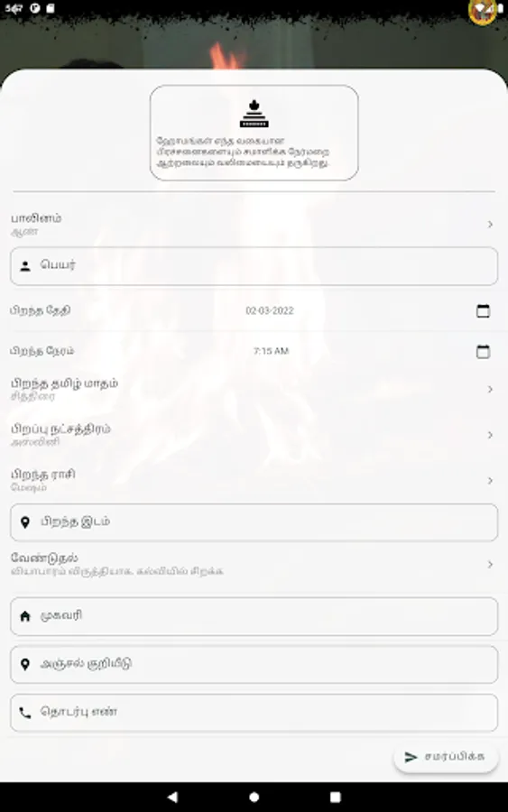
Task: Open time picker icon for பிறந்த நேரம்
Action: click(483, 351)
